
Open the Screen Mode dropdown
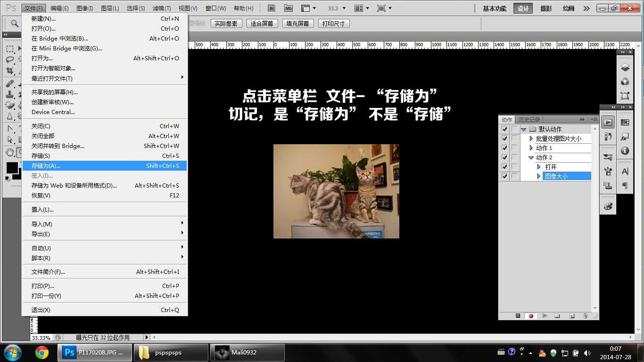pos(384,8)
